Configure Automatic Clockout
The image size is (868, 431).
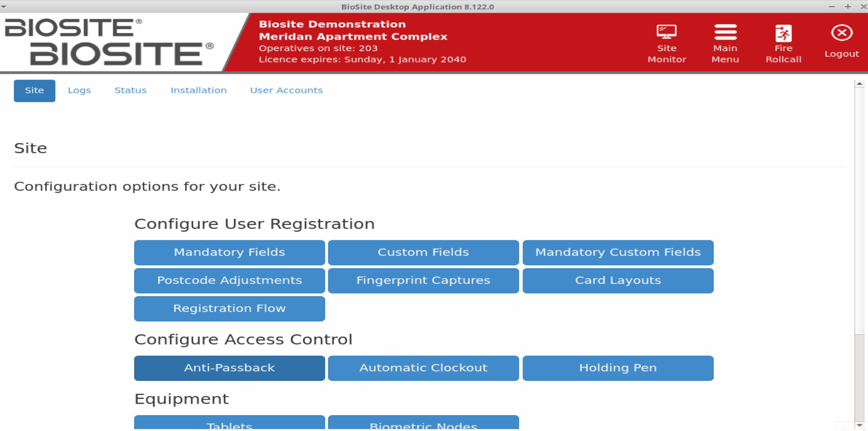pyautogui.click(x=423, y=368)
